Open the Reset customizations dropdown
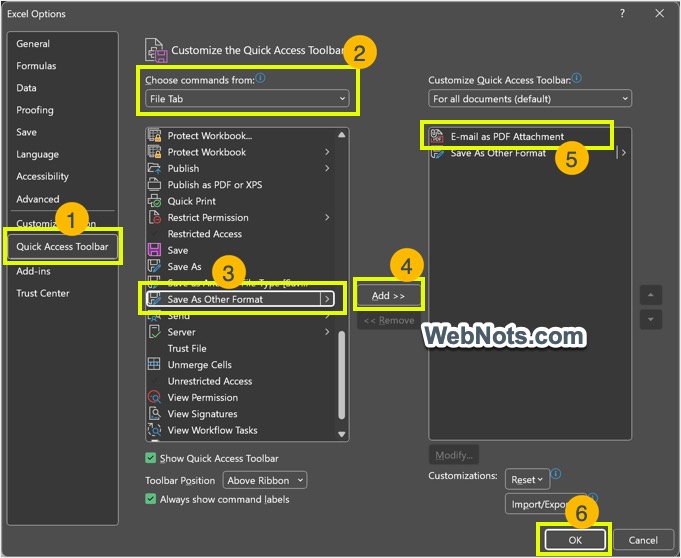 (x=527, y=479)
